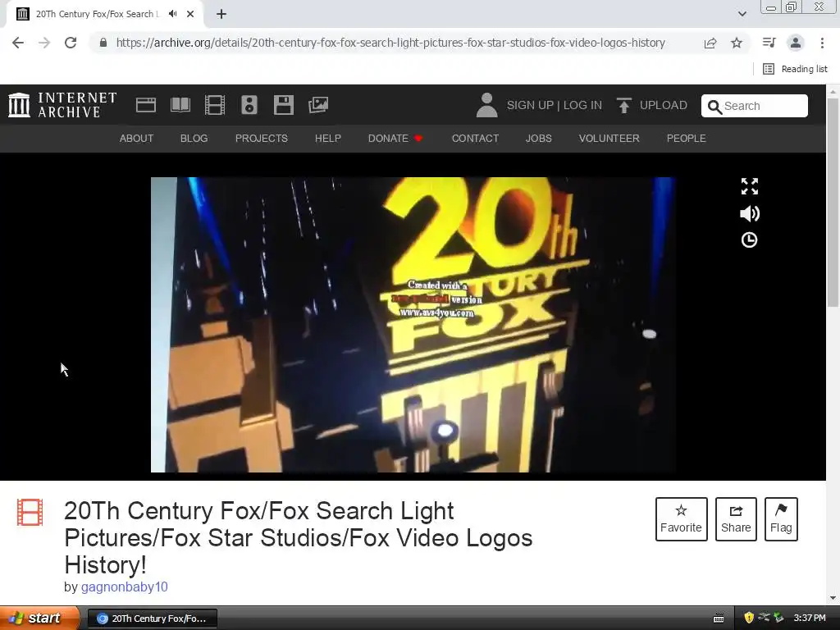This screenshot has height=630, width=840.
Task: Click the UPLOAD link
Action: tap(663, 105)
